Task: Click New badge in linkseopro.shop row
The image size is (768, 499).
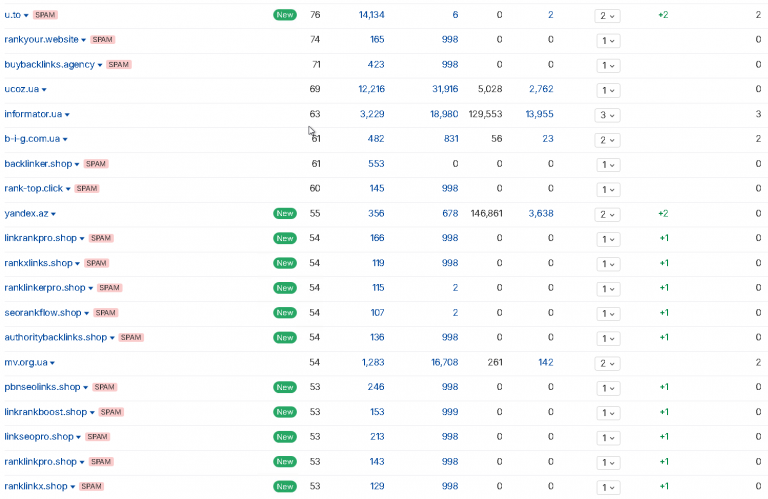Action: click(285, 437)
